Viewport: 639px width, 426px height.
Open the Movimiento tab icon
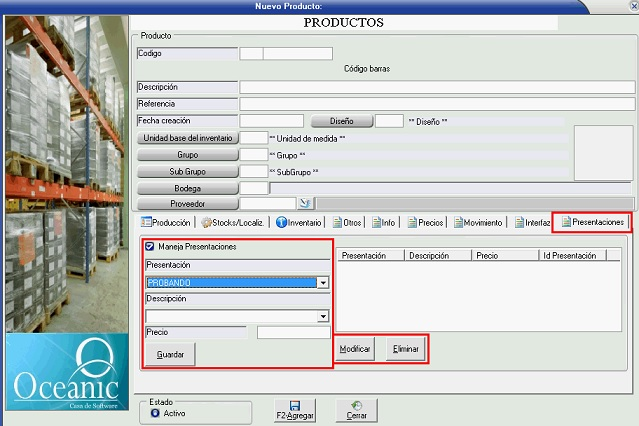(x=455, y=223)
